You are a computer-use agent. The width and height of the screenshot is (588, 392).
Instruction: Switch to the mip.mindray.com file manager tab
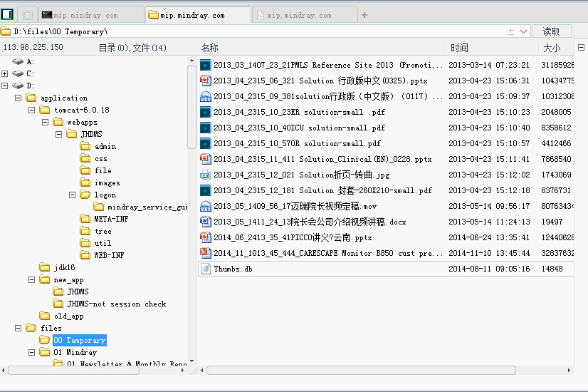point(198,15)
